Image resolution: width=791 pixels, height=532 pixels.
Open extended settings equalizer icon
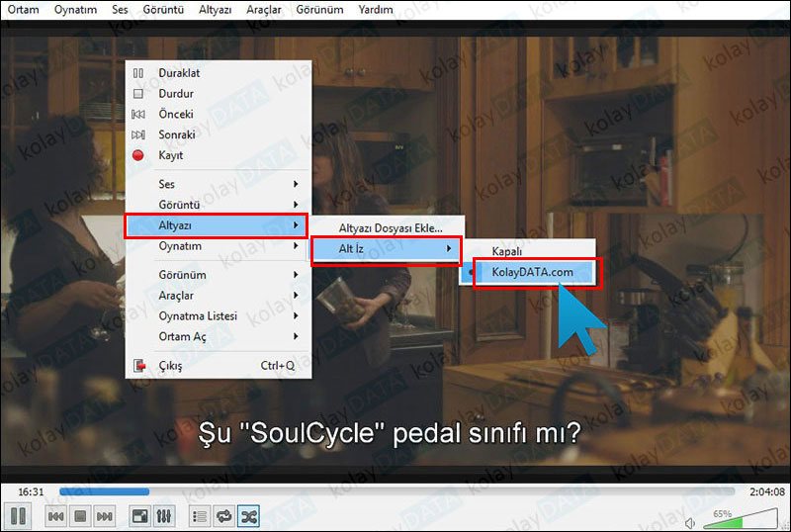click(164, 516)
